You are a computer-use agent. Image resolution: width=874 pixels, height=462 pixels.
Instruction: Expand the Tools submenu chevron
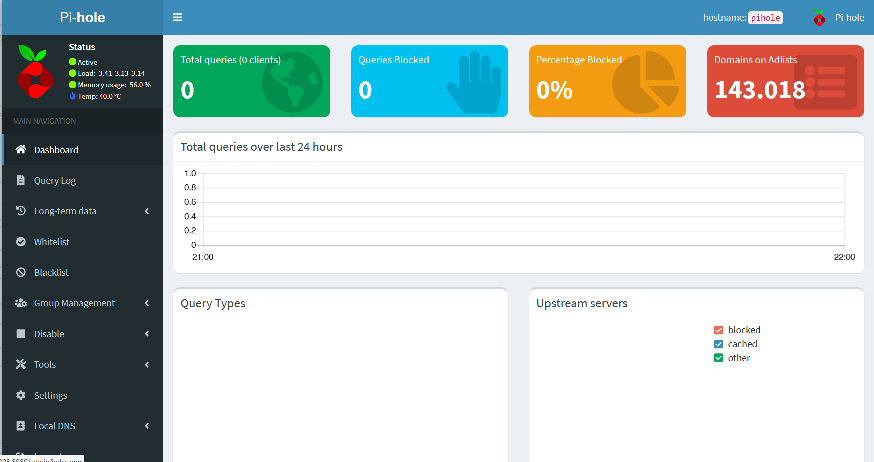coord(147,364)
